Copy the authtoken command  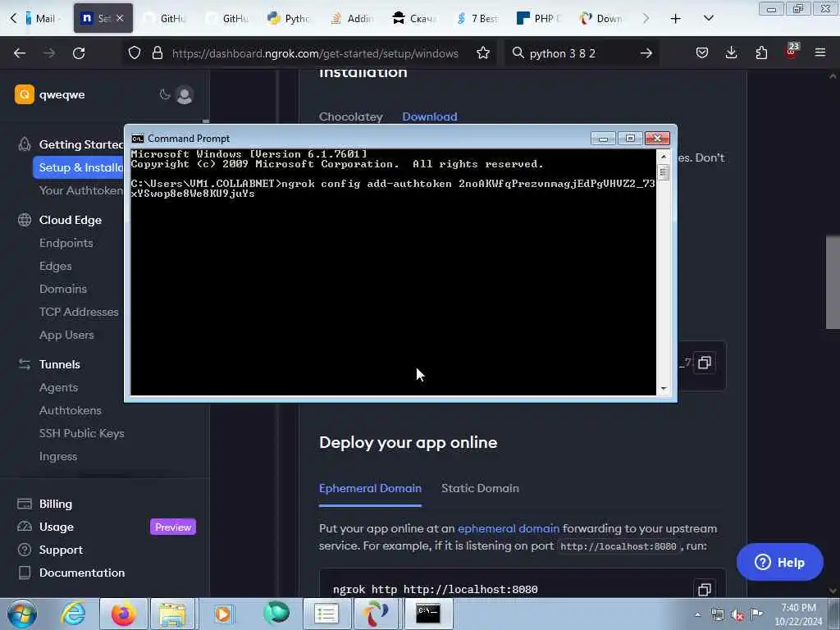(705, 363)
